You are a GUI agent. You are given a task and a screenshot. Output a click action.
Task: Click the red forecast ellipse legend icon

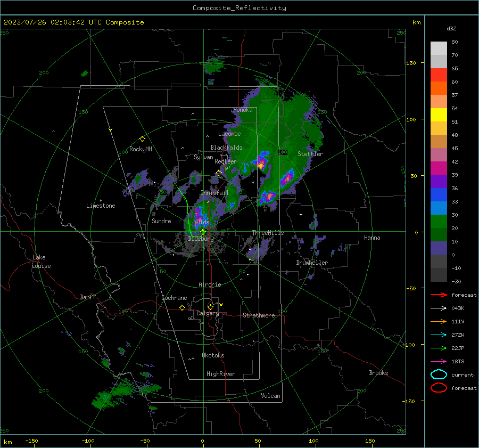[439, 387]
